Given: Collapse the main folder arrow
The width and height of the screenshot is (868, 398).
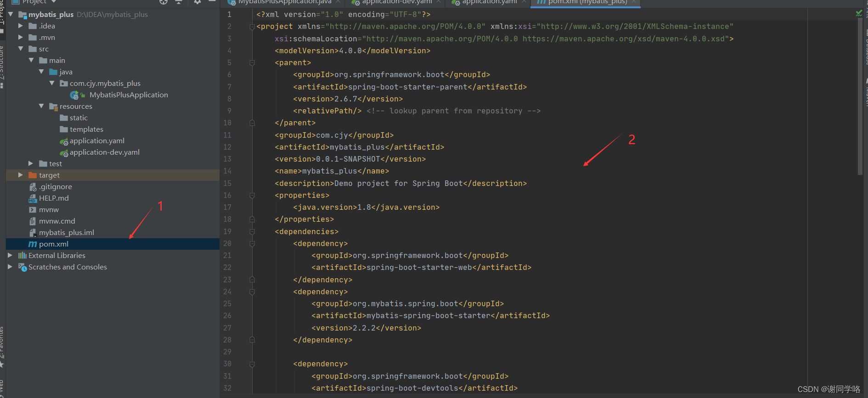Looking at the screenshot, I should [31, 60].
